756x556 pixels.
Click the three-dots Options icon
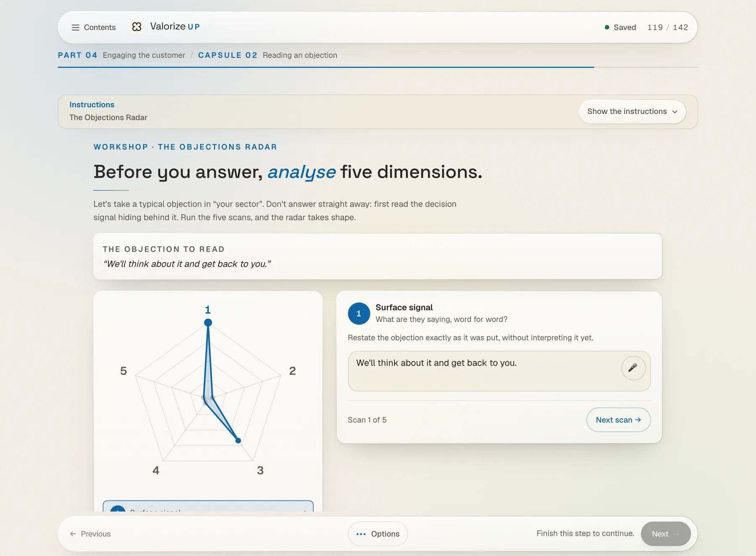point(361,534)
